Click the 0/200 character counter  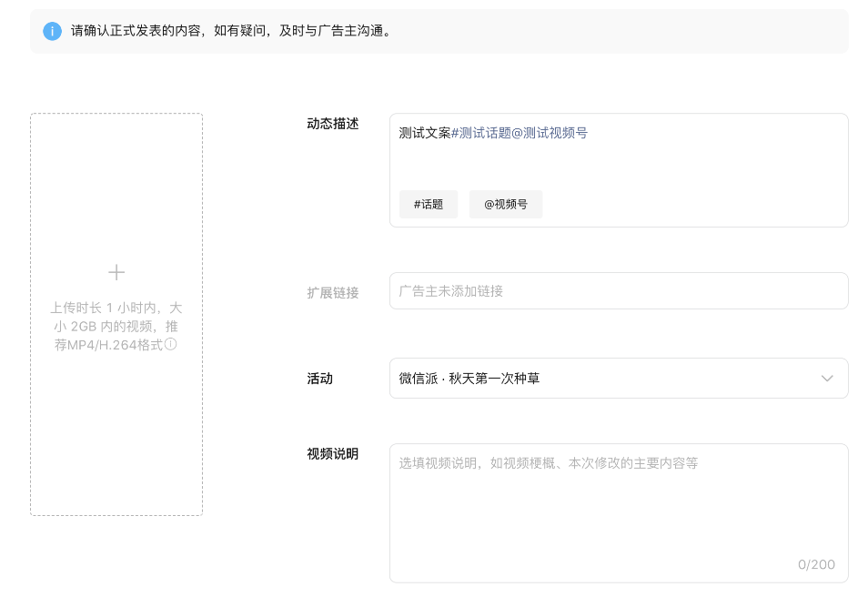[816, 564]
